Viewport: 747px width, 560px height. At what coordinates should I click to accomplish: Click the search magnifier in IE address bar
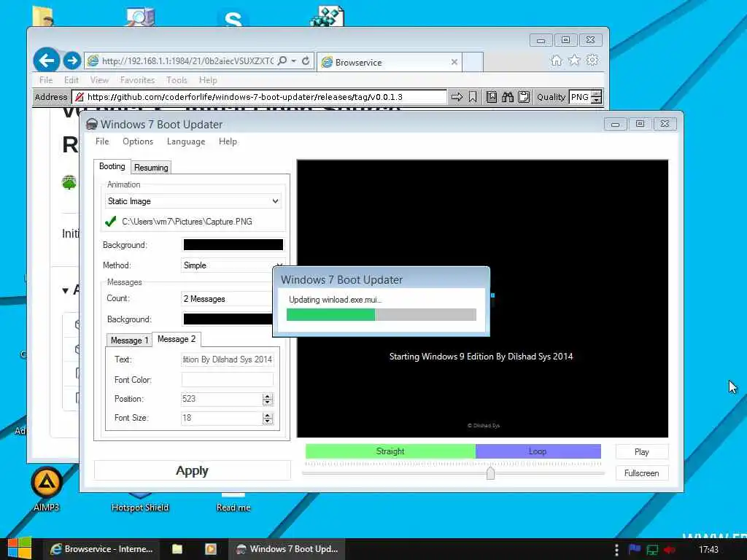(x=282, y=61)
